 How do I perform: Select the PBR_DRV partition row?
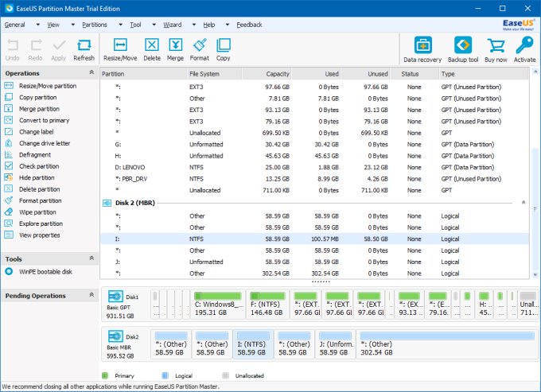[314, 179]
